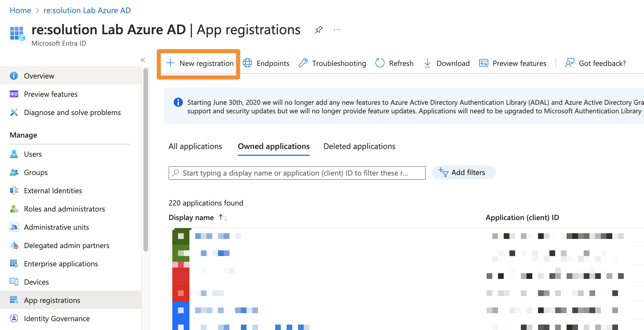Click the Endpoints toolbar label

(x=273, y=63)
